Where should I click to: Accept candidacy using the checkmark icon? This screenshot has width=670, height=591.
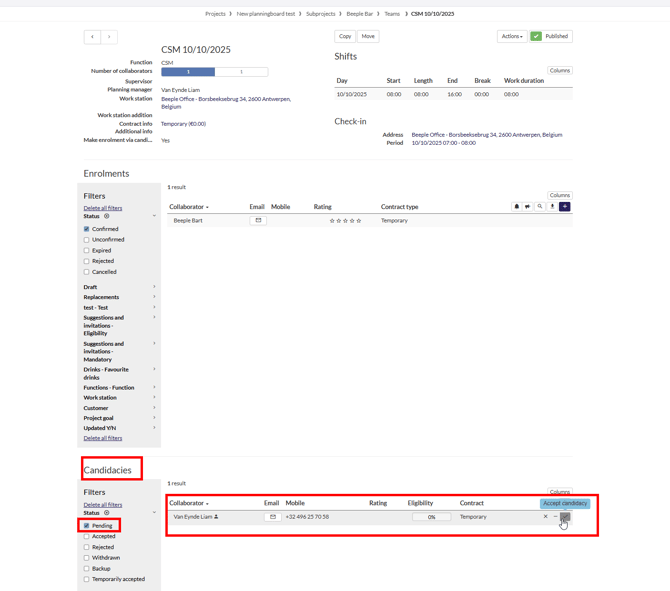(565, 517)
